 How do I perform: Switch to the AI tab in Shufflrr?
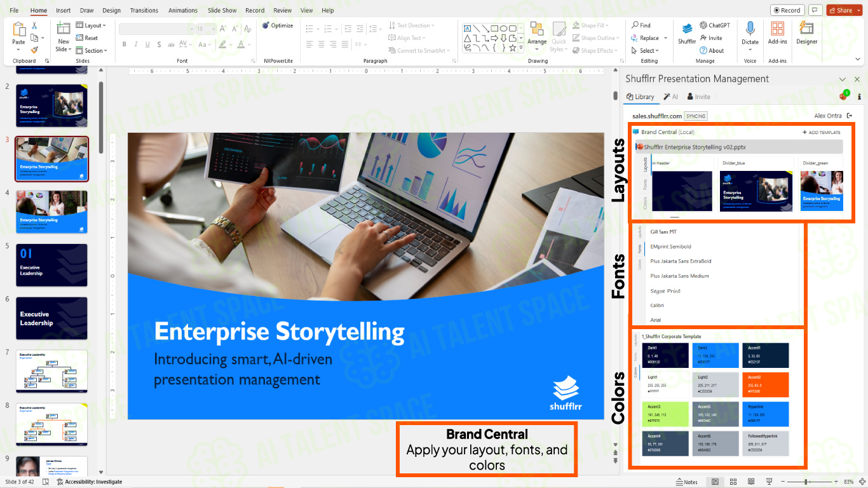pyautogui.click(x=671, y=97)
